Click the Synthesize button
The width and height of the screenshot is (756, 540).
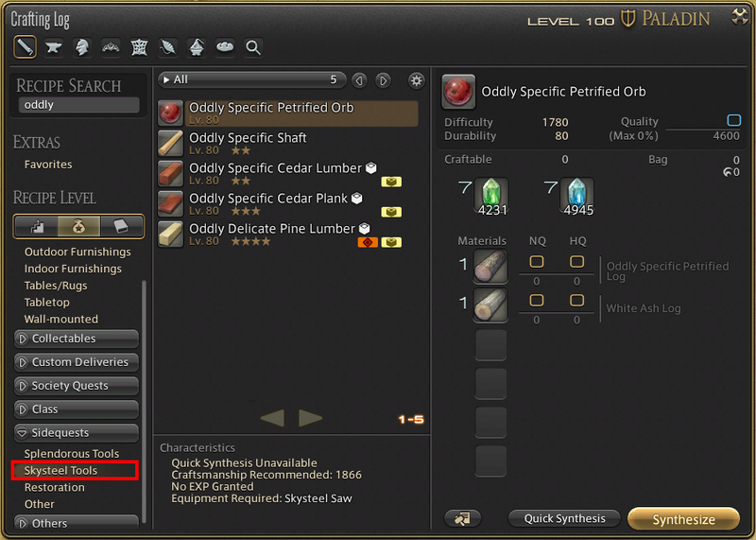coord(683,519)
